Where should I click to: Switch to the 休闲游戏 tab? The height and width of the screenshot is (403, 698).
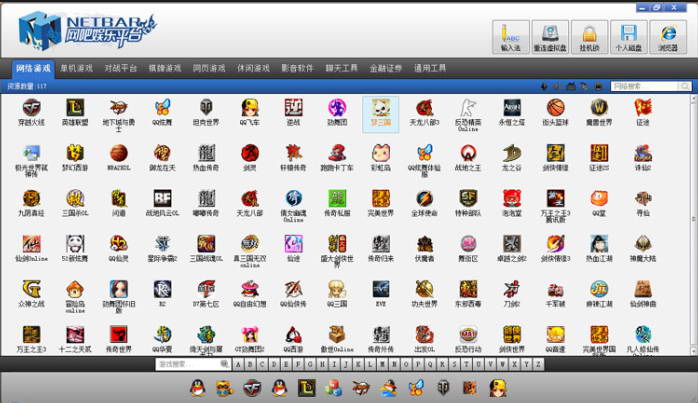pos(253,68)
